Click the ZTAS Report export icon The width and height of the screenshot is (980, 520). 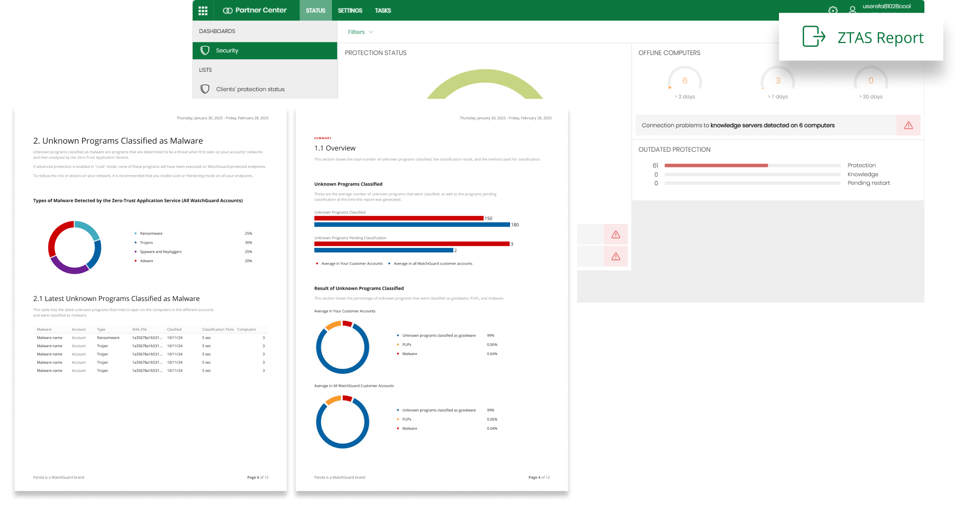click(x=813, y=36)
